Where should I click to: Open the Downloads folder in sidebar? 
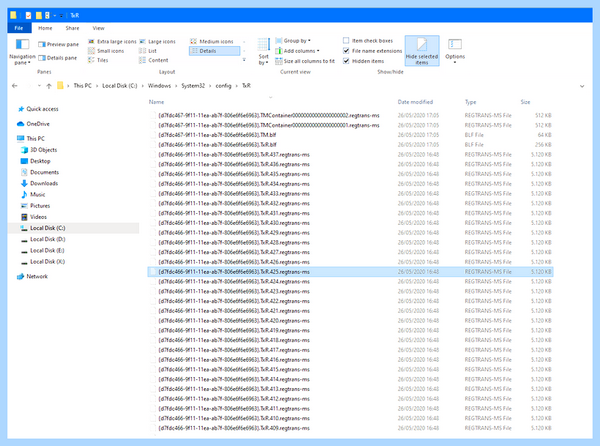click(x=39, y=183)
